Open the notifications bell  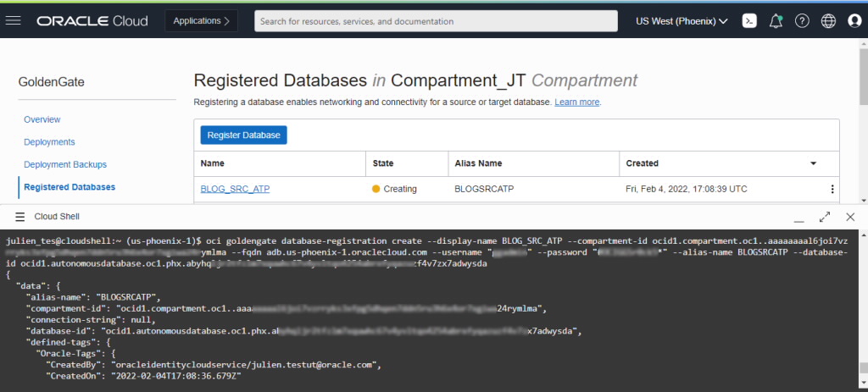click(x=776, y=21)
